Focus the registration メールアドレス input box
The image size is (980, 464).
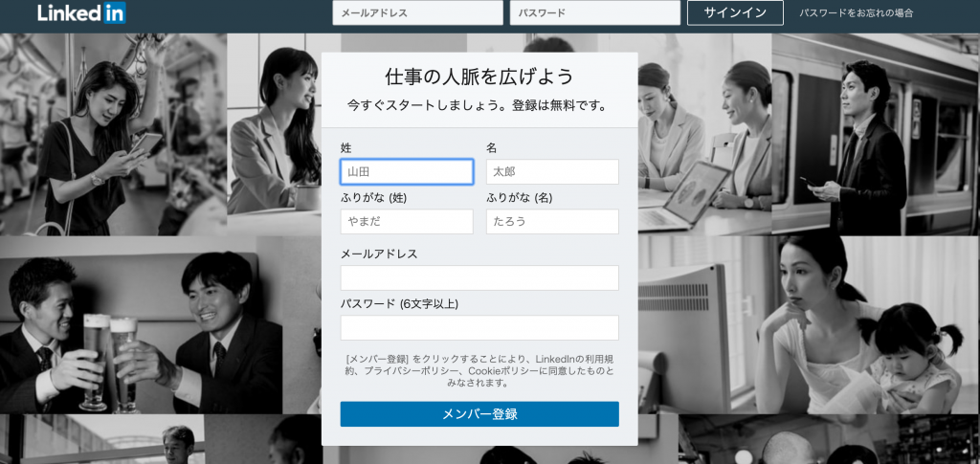(x=479, y=278)
